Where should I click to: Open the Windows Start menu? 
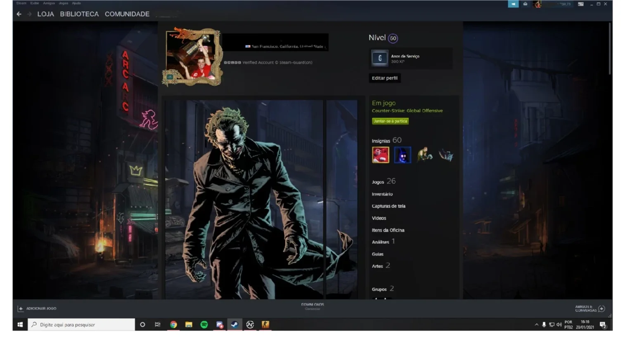(x=20, y=324)
